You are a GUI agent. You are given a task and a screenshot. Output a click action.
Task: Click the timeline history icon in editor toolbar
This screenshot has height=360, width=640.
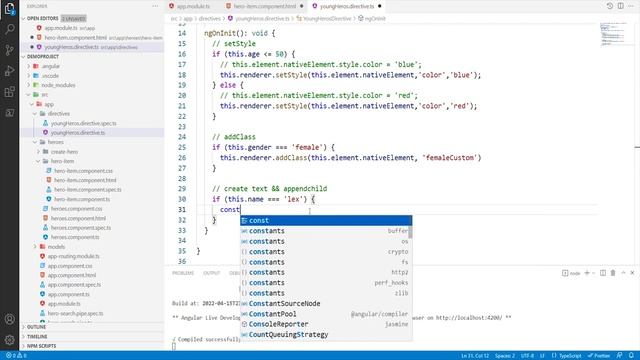click(x=610, y=6)
